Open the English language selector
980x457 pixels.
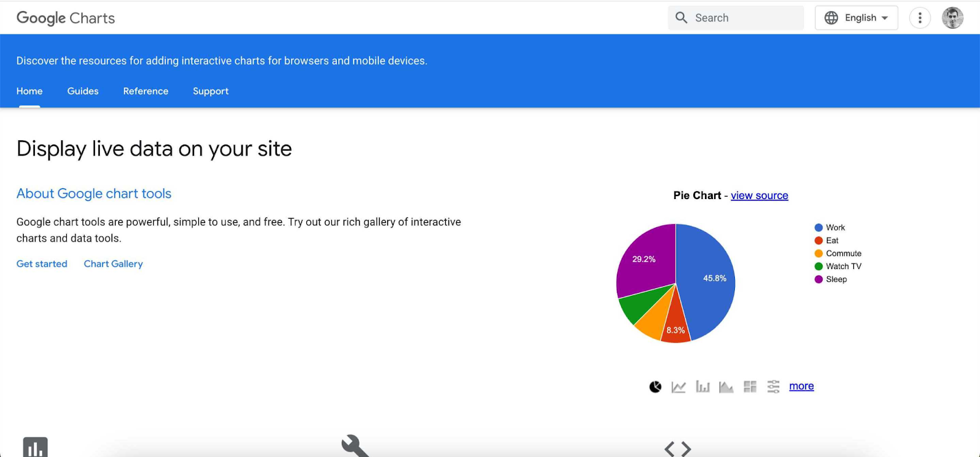click(x=856, y=17)
